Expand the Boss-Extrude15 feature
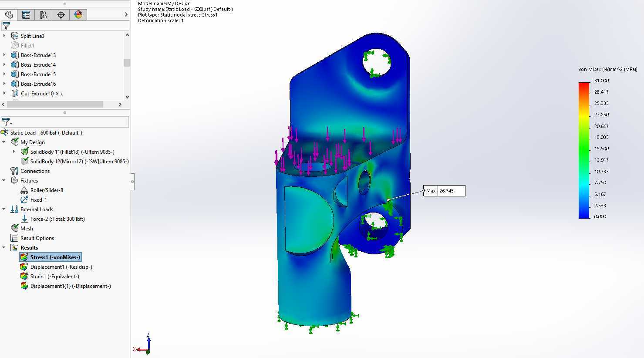 (x=4, y=74)
